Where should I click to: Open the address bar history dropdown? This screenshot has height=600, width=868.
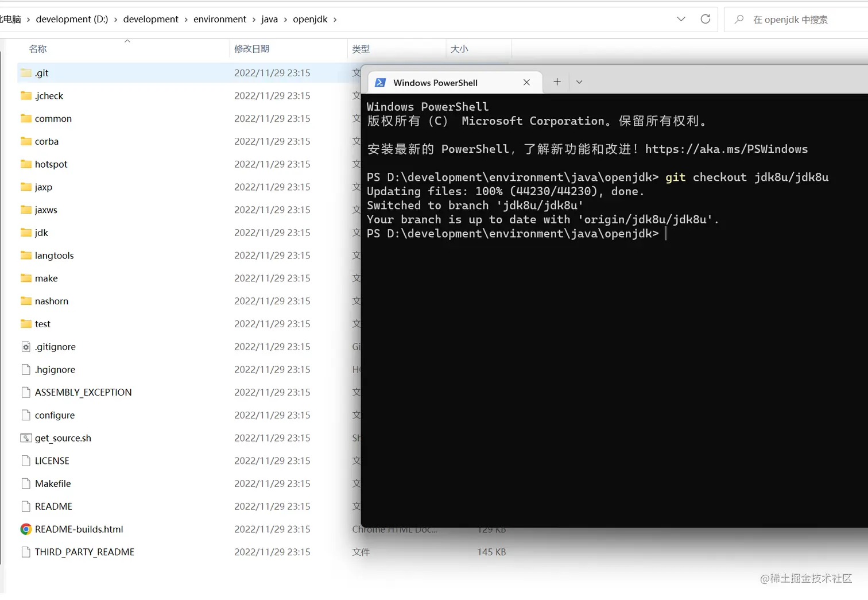681,19
